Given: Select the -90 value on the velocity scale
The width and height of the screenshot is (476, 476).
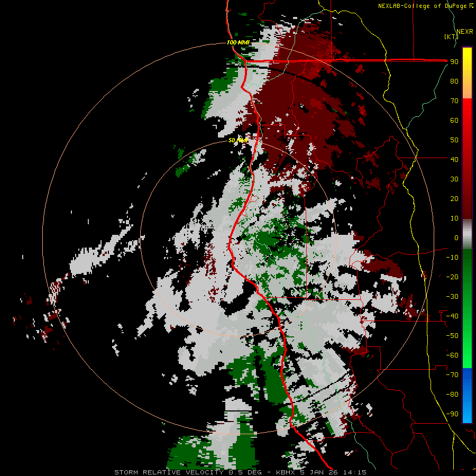Looking at the screenshot, I should pyautogui.click(x=452, y=414).
